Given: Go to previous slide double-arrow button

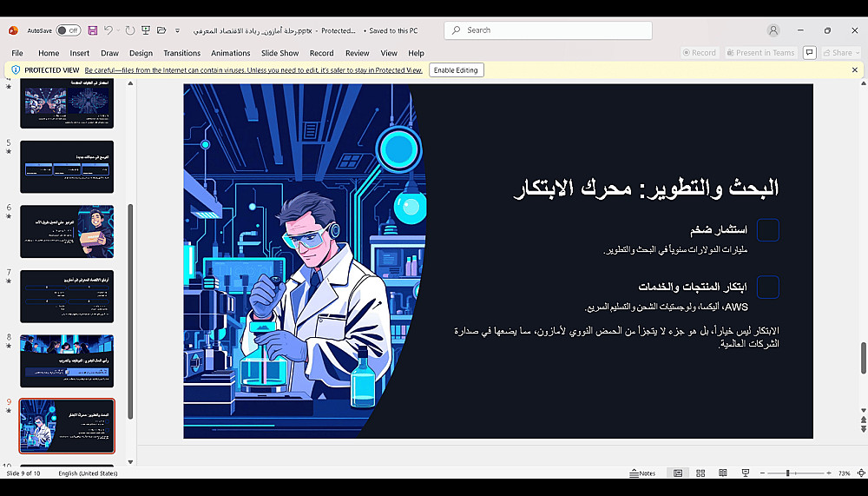Looking at the screenshot, I should [x=863, y=420].
